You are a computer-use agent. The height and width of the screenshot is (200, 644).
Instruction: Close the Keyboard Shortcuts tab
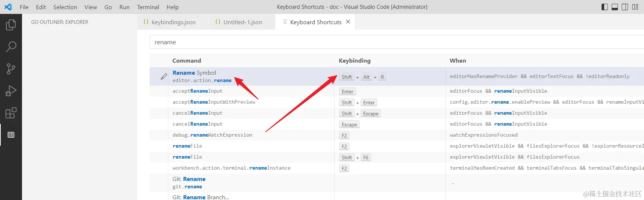coord(348,22)
